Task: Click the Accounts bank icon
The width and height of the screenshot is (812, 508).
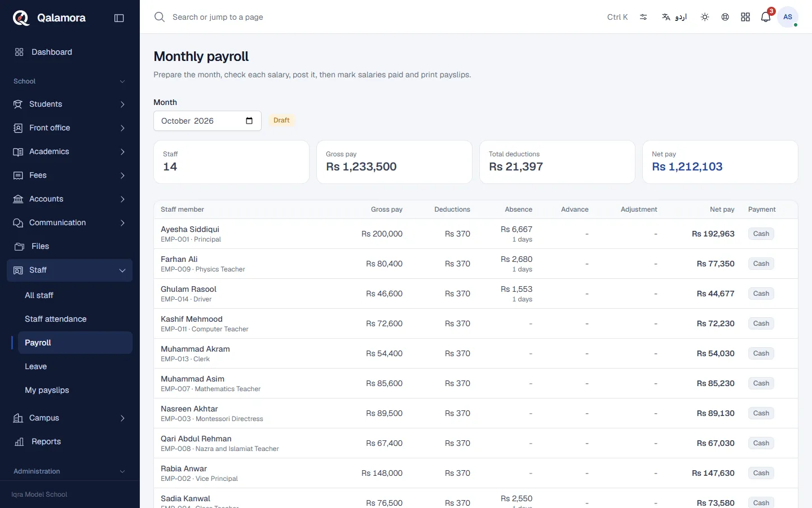Action: click(x=18, y=199)
